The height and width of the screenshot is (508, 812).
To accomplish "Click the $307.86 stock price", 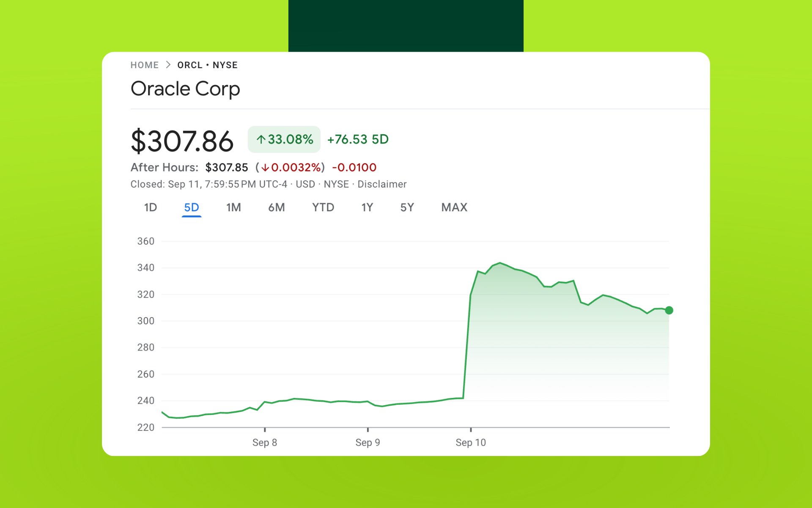I will pos(182,141).
